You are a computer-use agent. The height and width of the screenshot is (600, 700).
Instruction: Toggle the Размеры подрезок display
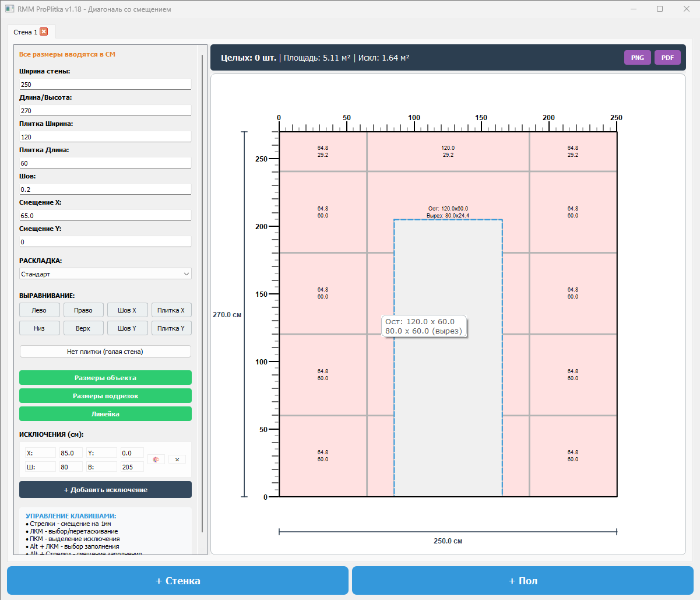pos(105,396)
